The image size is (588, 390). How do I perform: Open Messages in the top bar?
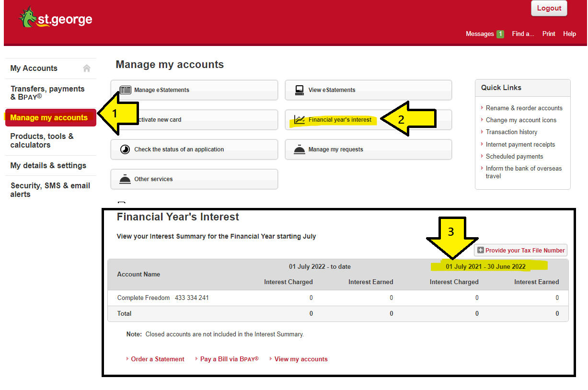480,34
